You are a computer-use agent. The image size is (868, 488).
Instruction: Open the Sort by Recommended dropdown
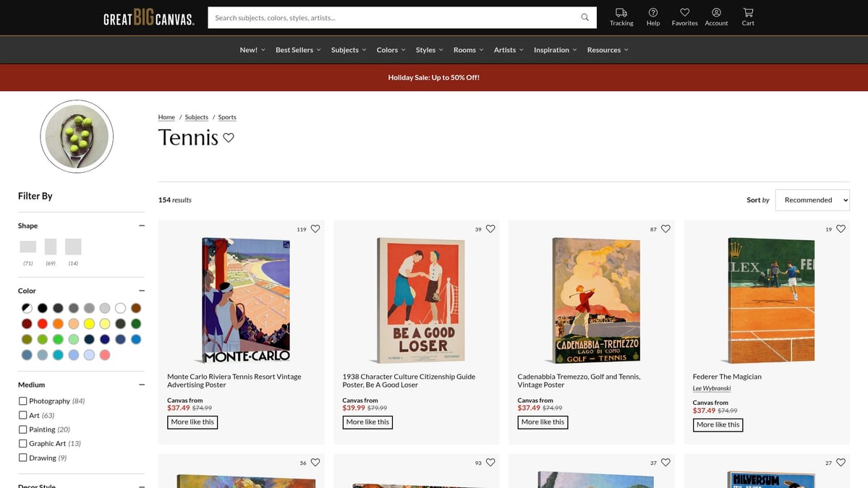[x=812, y=200]
